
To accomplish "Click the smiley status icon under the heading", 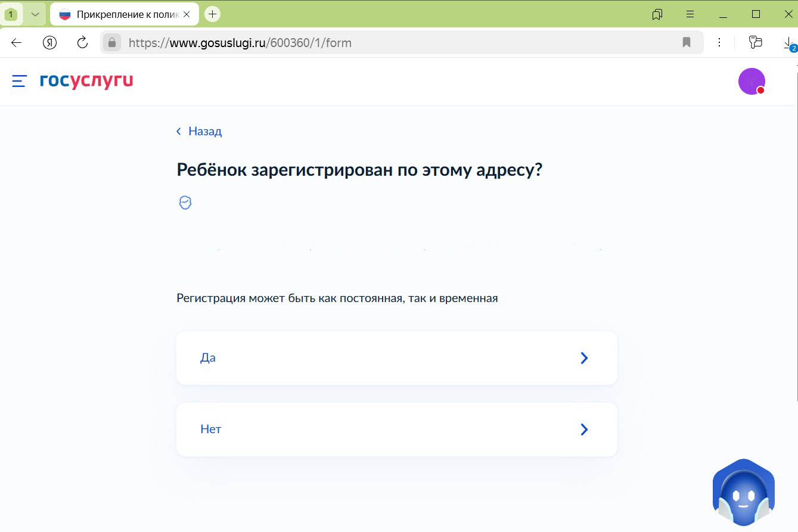I will [x=185, y=202].
